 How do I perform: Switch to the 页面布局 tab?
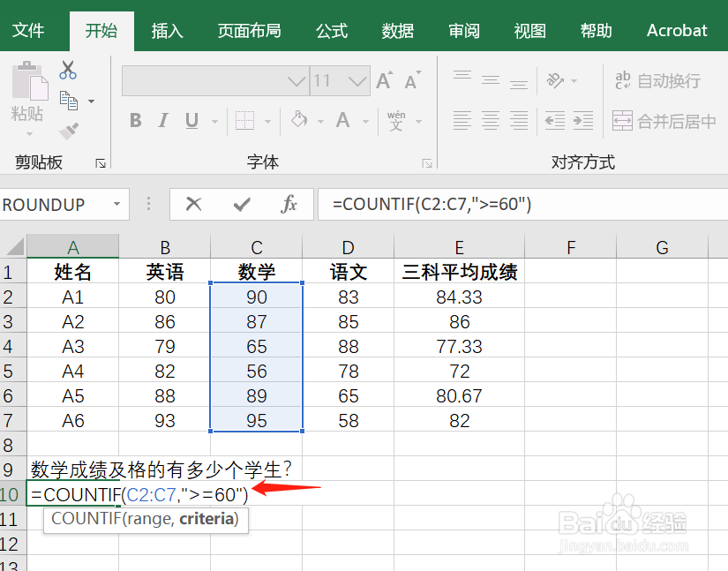pyautogui.click(x=250, y=31)
